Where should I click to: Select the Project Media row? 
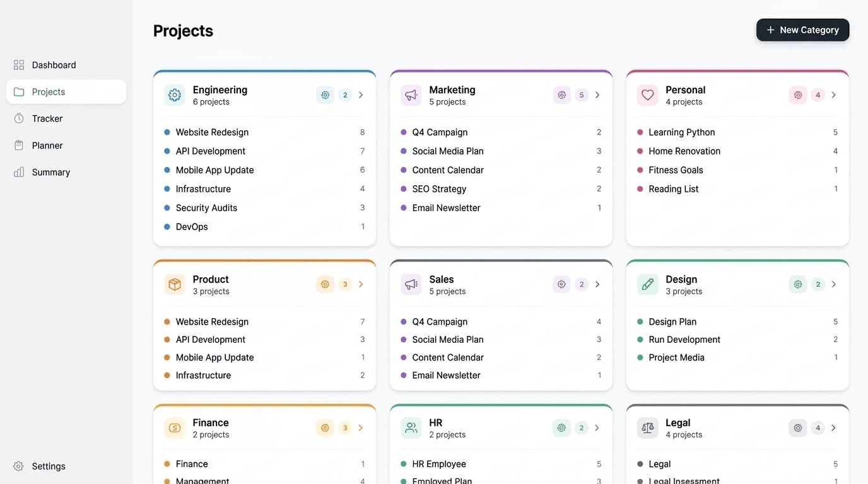coord(737,357)
